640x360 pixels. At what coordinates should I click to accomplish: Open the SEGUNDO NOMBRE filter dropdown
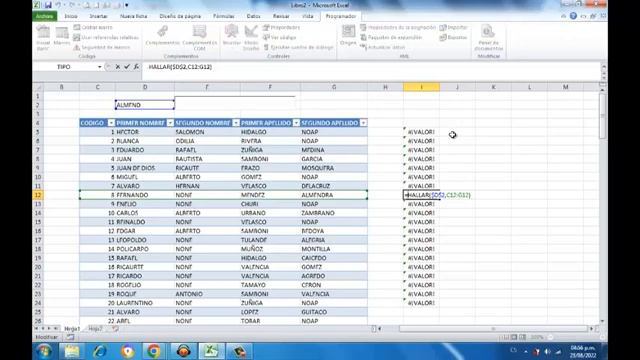point(236,123)
